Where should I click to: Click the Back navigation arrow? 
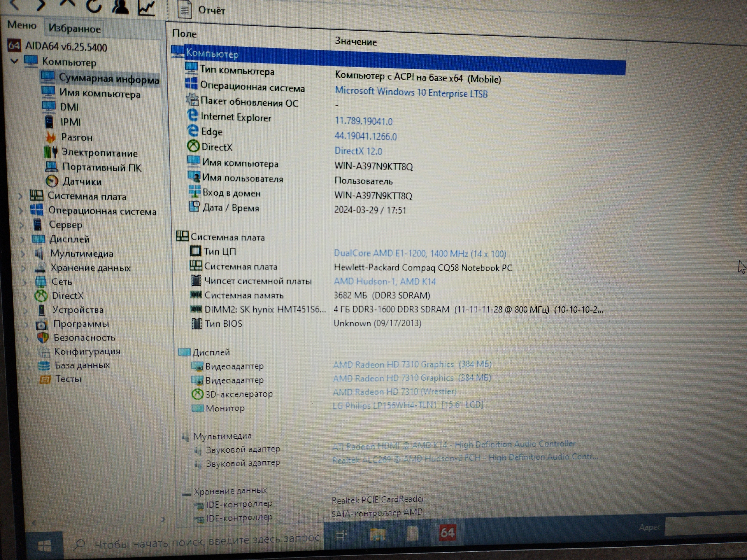[15, 5]
